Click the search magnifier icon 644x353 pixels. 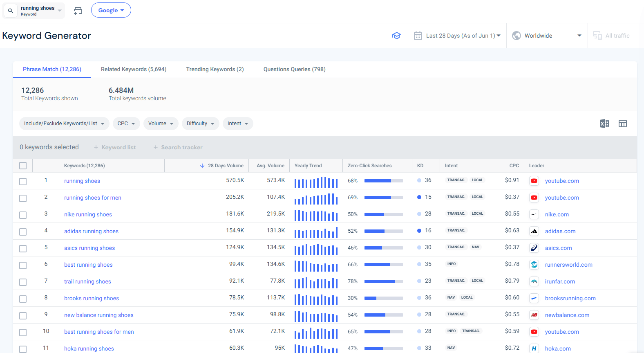(11, 11)
